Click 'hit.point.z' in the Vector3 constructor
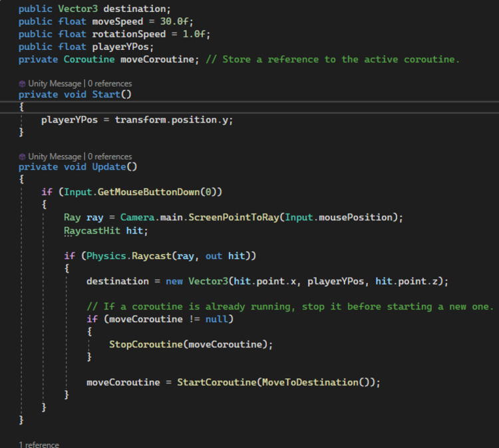The width and height of the screenshot is (499, 448). pyautogui.click(x=407, y=281)
